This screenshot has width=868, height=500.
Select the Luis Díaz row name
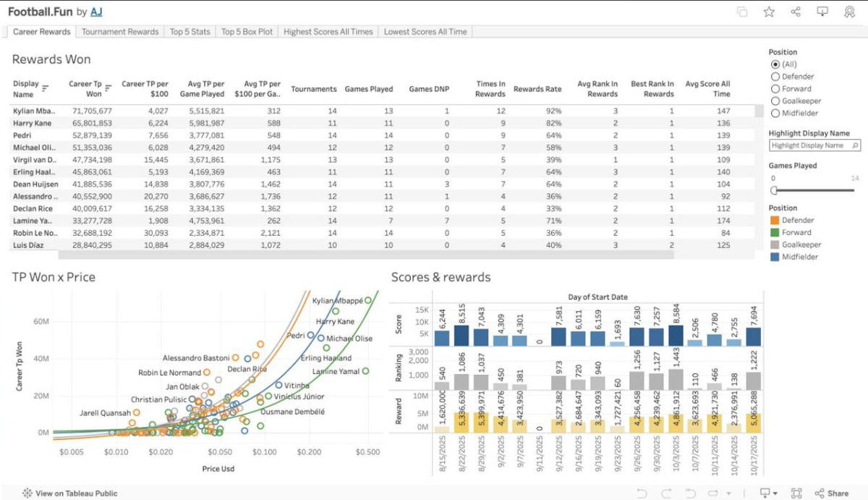coord(27,246)
